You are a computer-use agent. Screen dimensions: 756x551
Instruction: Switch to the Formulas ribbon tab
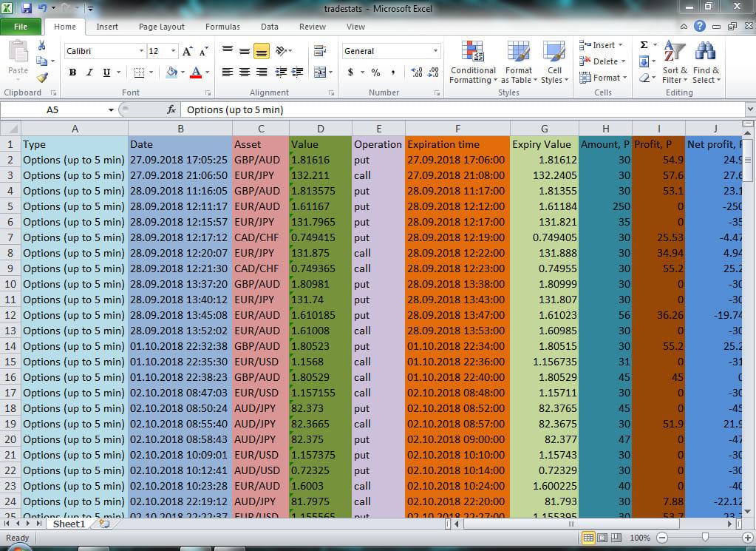point(222,27)
